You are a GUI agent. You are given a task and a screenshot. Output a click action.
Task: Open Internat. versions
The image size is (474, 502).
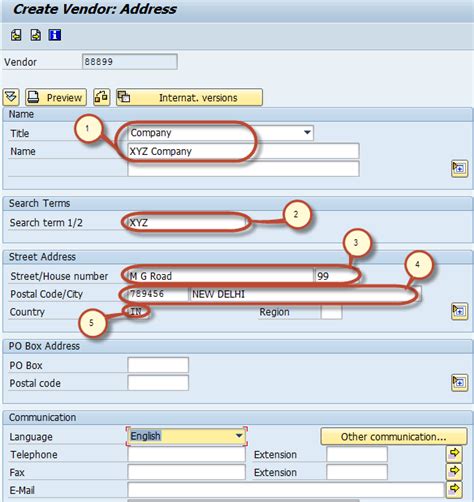[x=189, y=97]
